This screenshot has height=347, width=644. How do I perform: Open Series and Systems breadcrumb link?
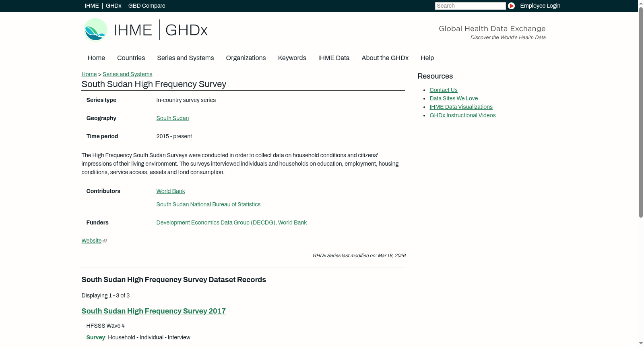click(127, 74)
